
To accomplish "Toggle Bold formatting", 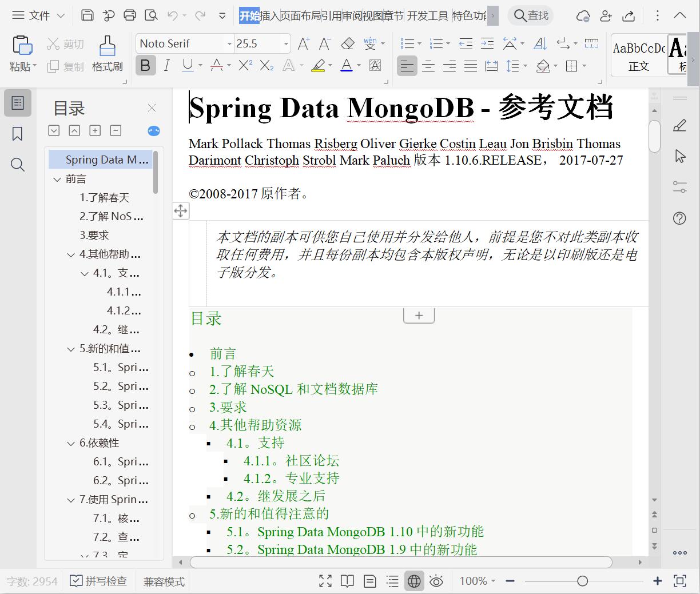I will tap(145, 66).
